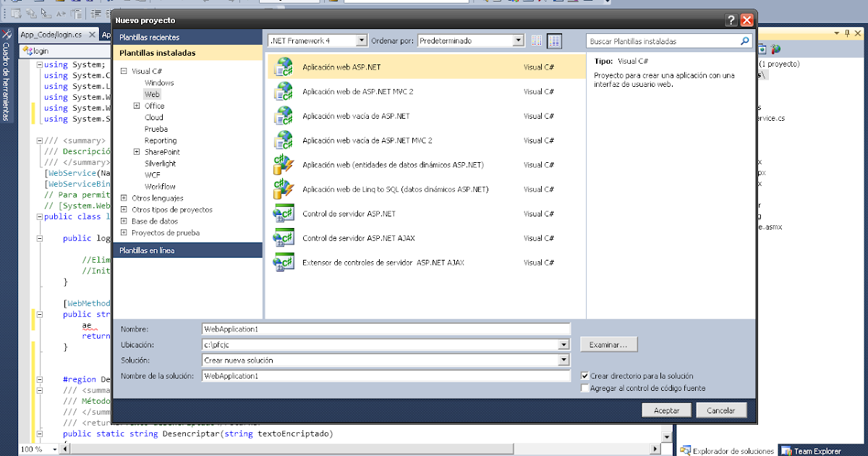Screen dimensions: 868x456
Task: Expand the SharePoint tree node
Action: pyautogui.click(x=137, y=152)
